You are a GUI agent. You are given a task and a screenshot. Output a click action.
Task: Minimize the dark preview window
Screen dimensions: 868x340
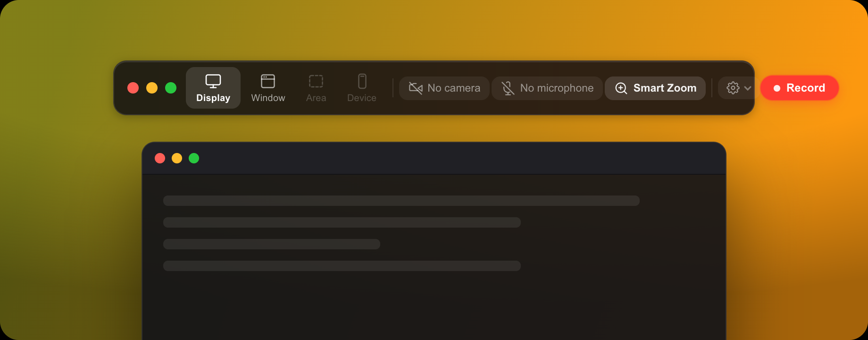[177, 158]
